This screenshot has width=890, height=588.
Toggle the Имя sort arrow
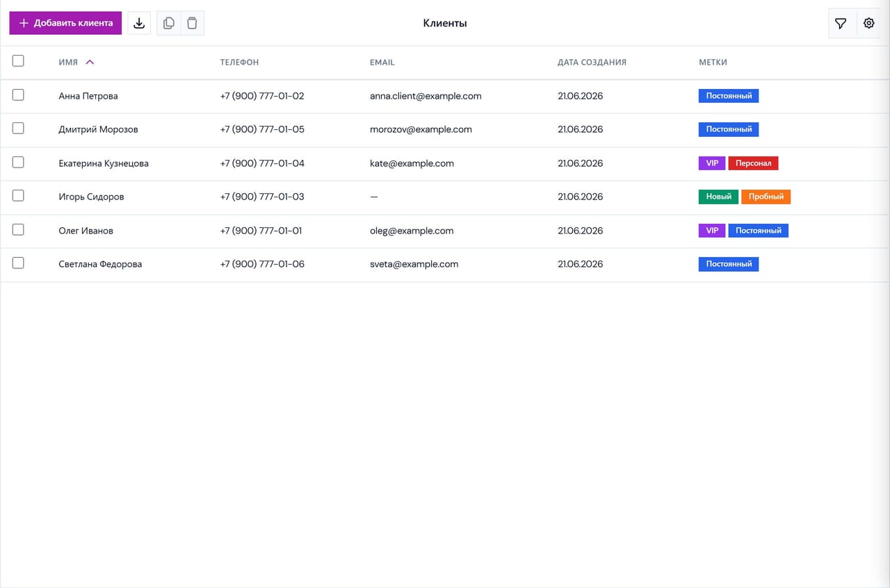(90, 62)
